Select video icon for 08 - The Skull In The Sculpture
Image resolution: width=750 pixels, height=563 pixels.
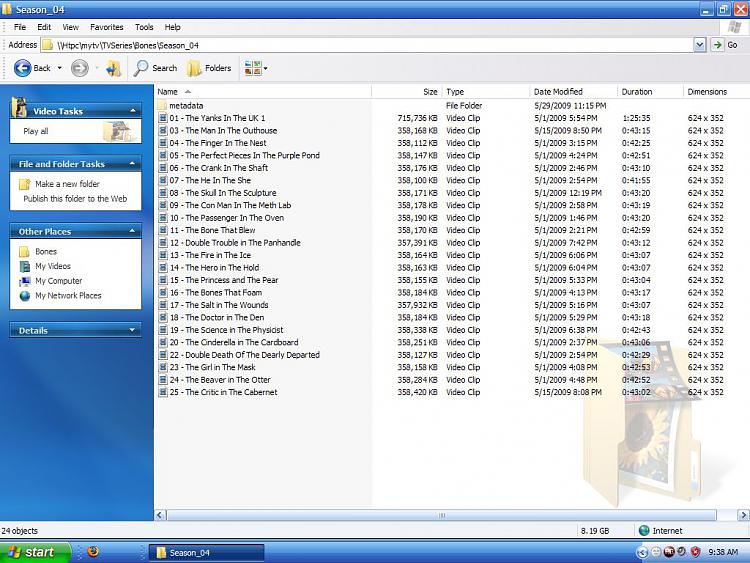(x=163, y=193)
